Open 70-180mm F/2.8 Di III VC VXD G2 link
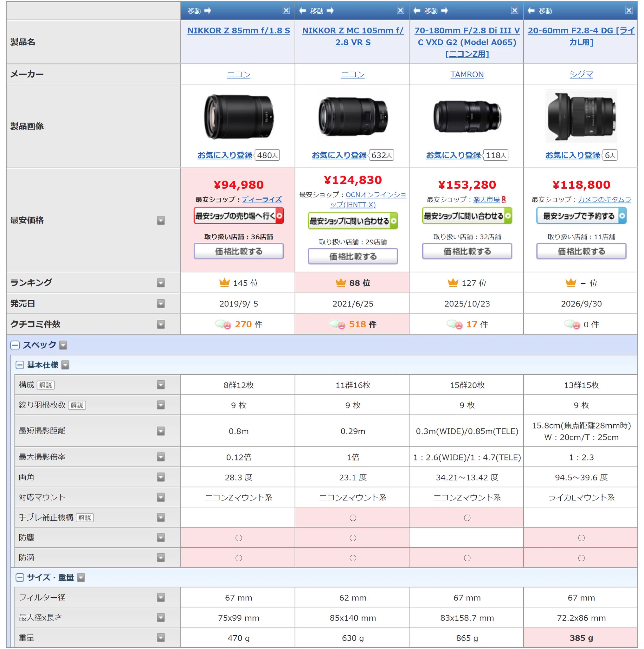Screen dimensions: 644x649 pos(467,42)
